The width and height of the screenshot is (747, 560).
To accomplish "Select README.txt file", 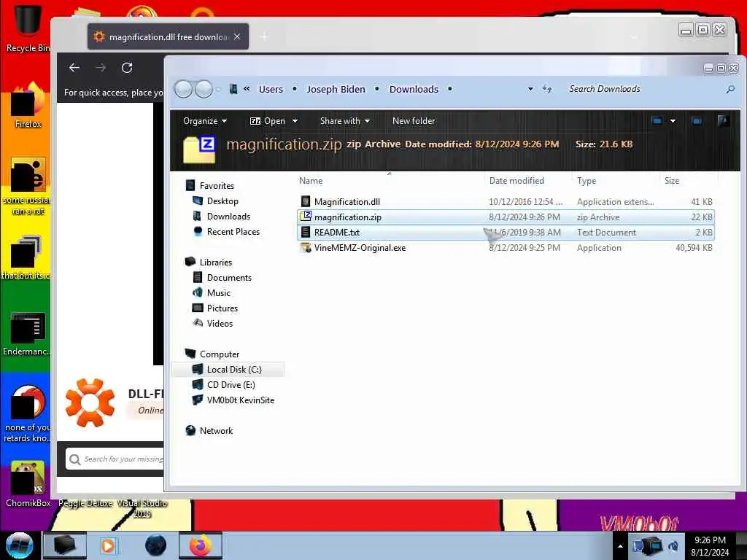I will coord(506,233).
